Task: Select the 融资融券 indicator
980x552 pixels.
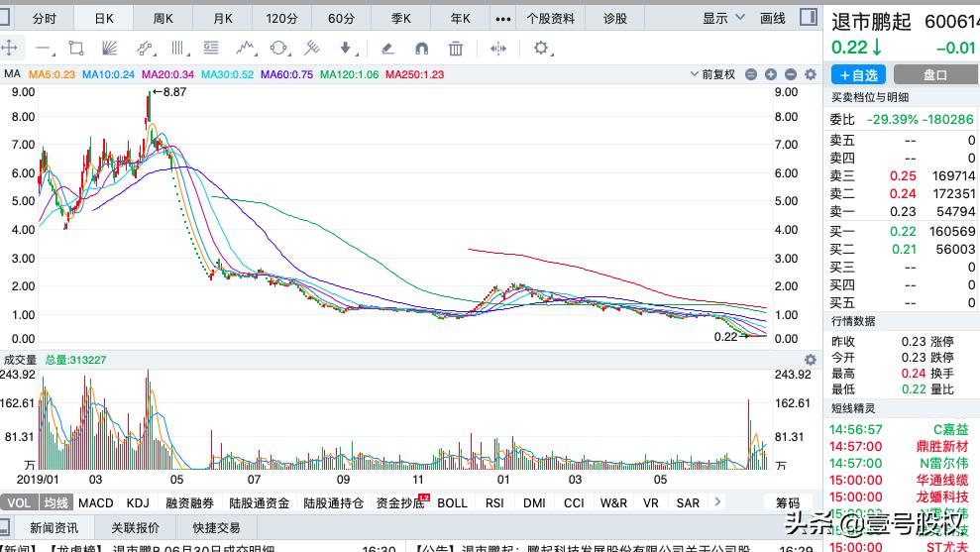Action: [189, 502]
